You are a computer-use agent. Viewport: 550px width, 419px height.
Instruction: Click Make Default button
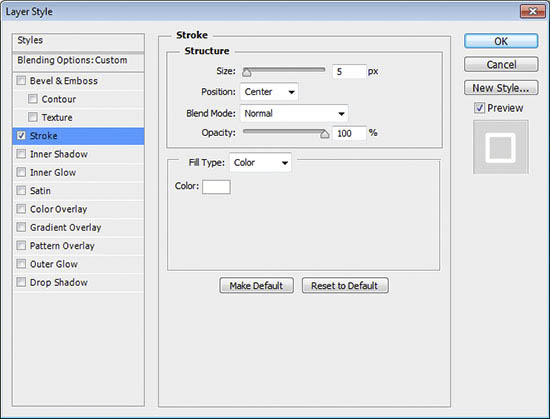(x=256, y=285)
